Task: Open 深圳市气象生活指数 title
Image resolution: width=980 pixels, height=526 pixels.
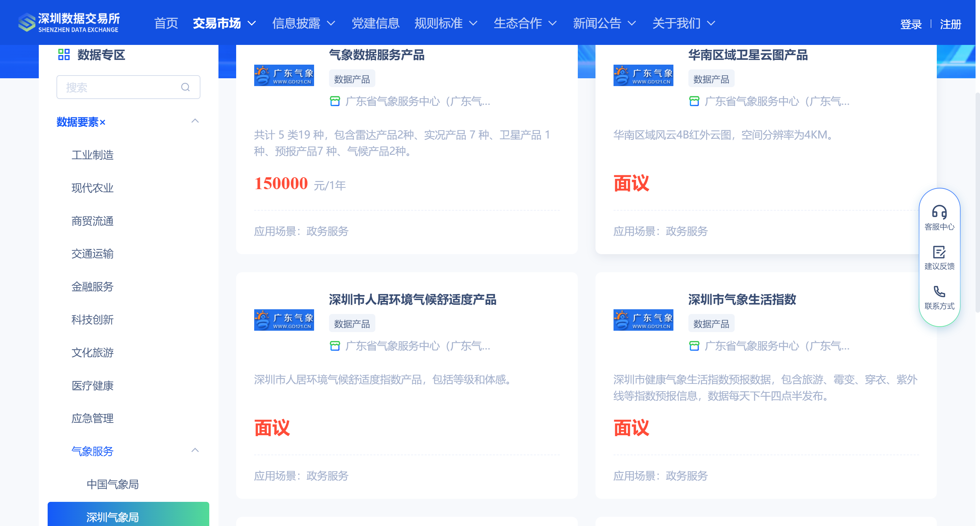Action: pos(742,300)
